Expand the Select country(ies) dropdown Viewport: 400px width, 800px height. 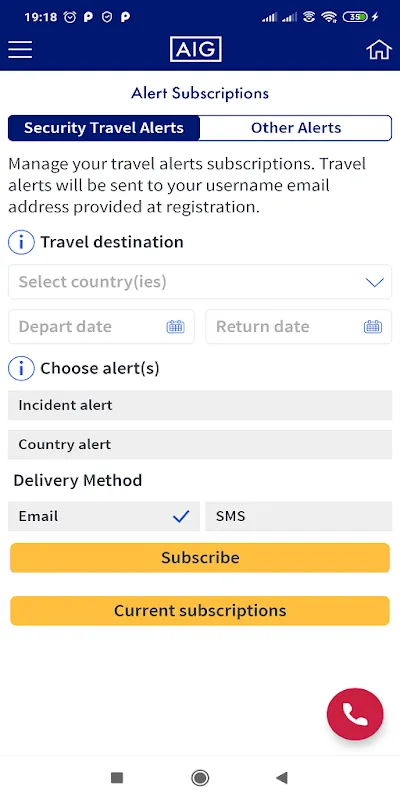click(200, 282)
